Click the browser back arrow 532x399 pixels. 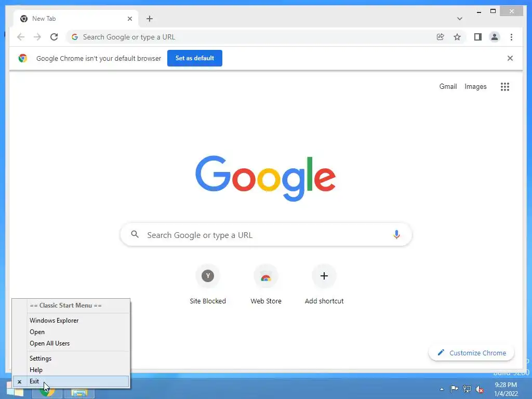pos(21,37)
